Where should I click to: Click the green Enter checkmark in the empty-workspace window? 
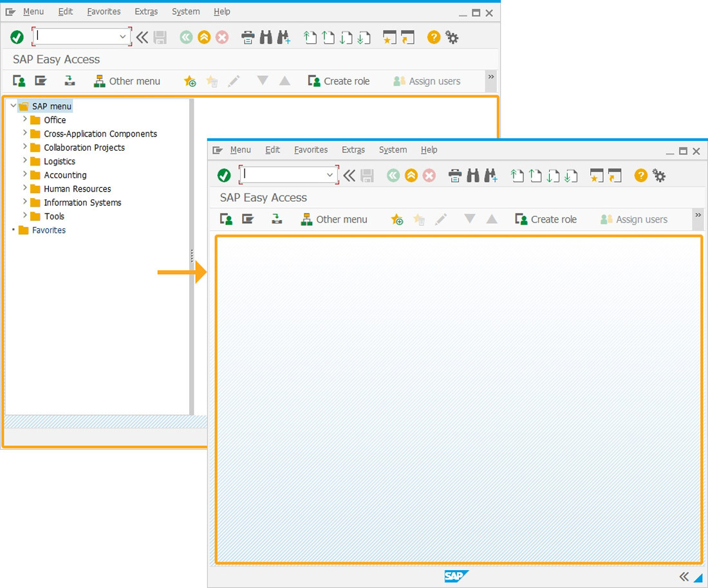[224, 176]
